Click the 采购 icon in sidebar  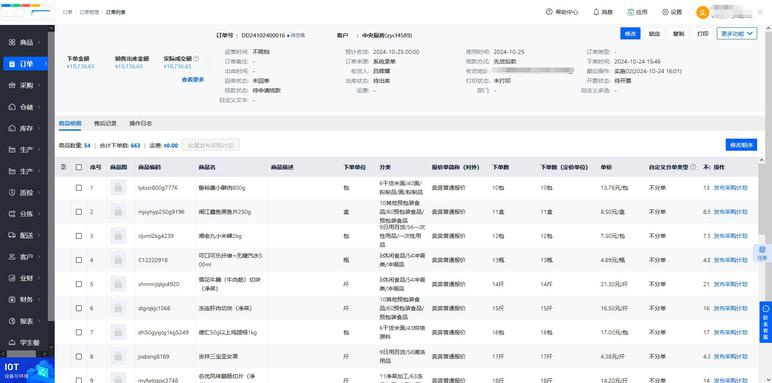(12, 85)
